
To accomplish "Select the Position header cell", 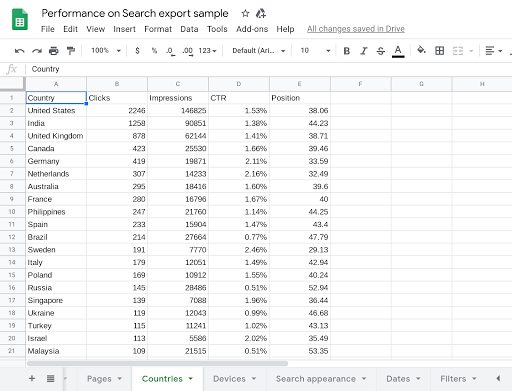I will coord(300,98).
